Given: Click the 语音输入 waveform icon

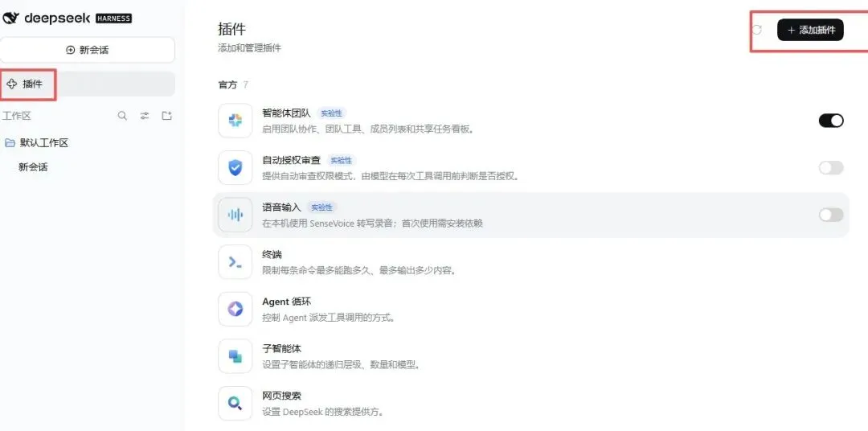Looking at the screenshot, I should (235, 215).
